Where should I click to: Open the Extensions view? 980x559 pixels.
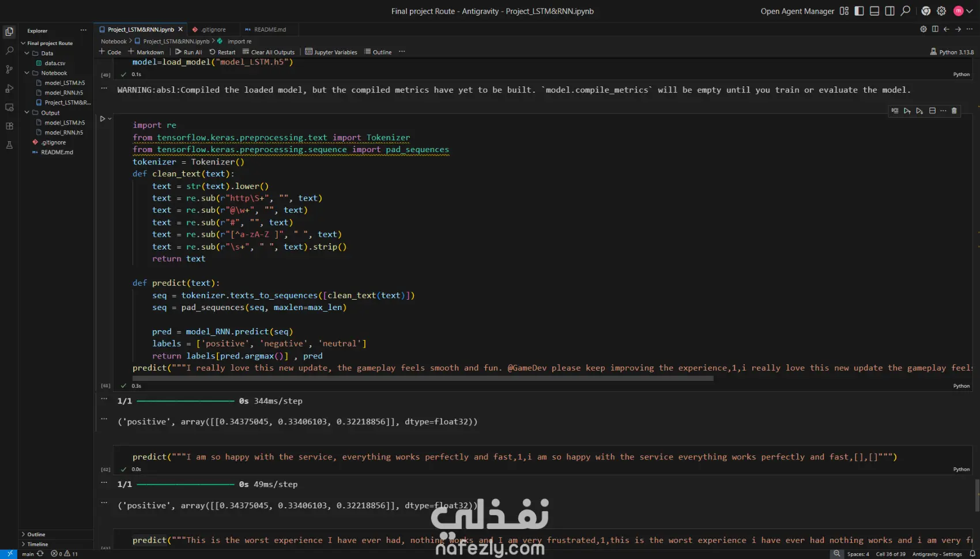click(x=9, y=126)
